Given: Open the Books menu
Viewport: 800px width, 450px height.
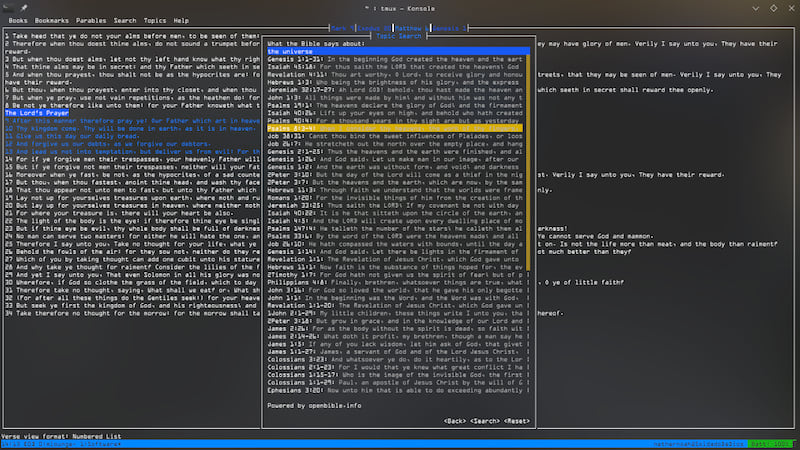Looking at the screenshot, I should (x=18, y=21).
